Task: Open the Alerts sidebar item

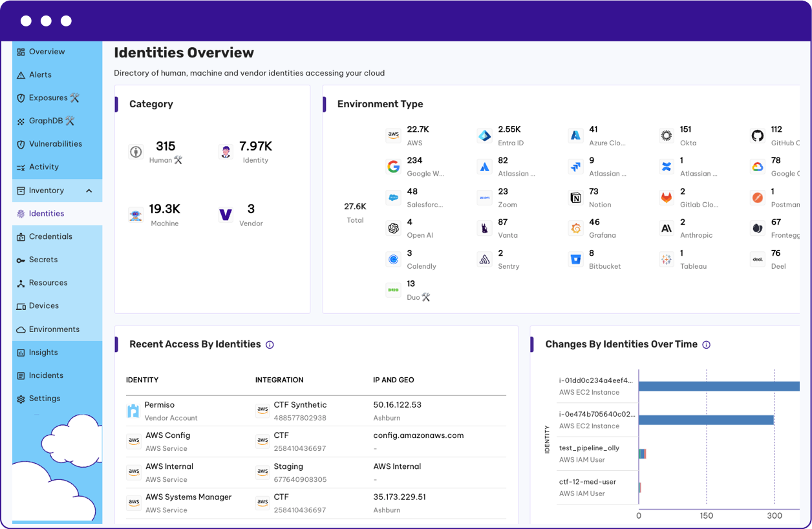Action: (40, 75)
